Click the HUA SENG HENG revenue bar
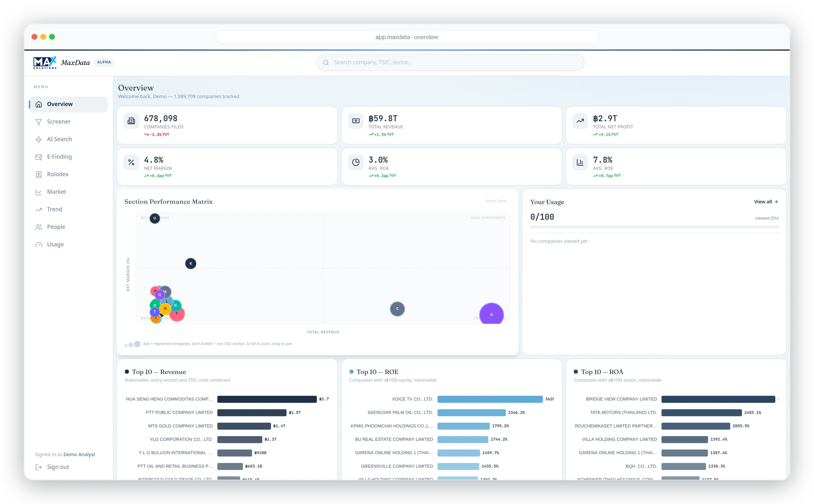 tap(267, 399)
